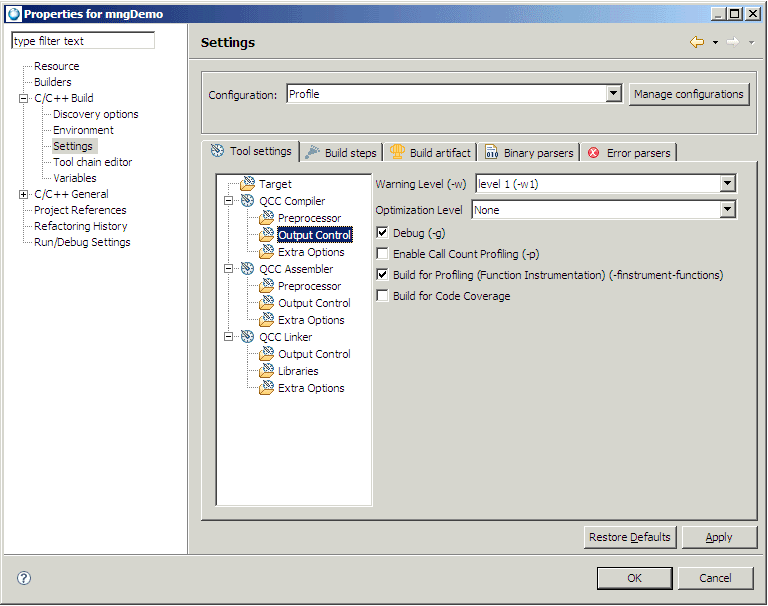Viewport: 768px width, 606px height.
Task: Click the help question mark icon
Action: 24,578
